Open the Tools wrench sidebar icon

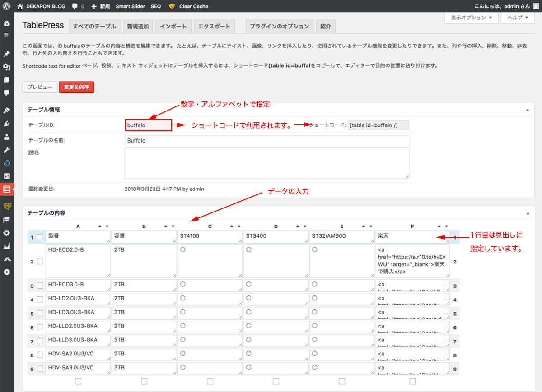click(7, 150)
